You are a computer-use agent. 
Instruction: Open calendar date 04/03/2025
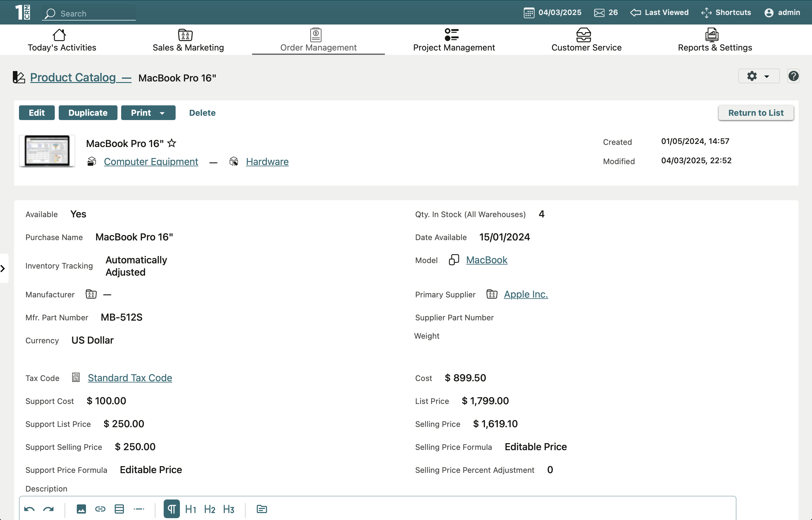point(552,13)
